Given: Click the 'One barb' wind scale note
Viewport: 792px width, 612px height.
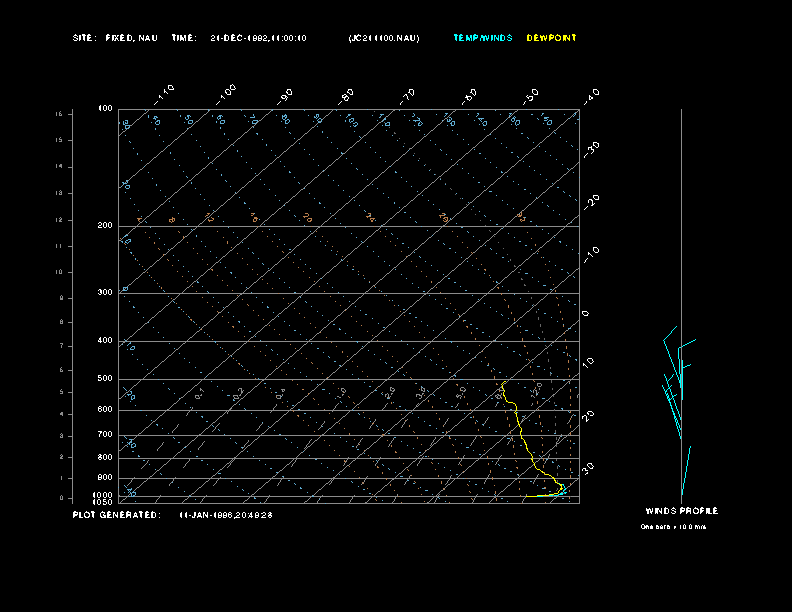Looking at the screenshot, I should 673,527.
